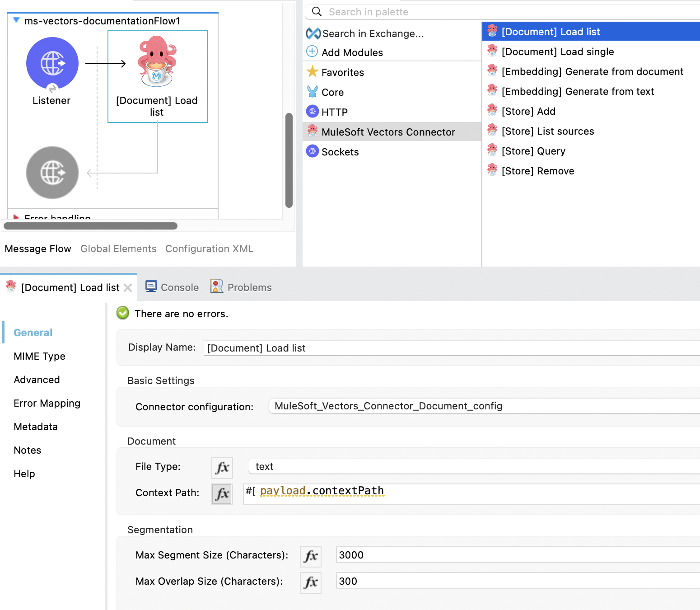Image resolution: width=700 pixels, height=610 pixels.
Task: Open the Error Mapping section
Action: [x=47, y=403]
